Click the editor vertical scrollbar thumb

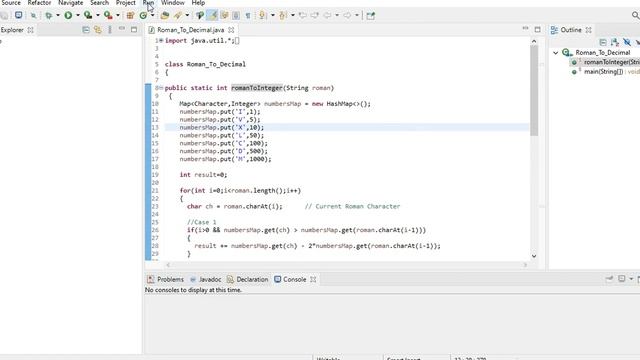pyautogui.click(x=534, y=90)
